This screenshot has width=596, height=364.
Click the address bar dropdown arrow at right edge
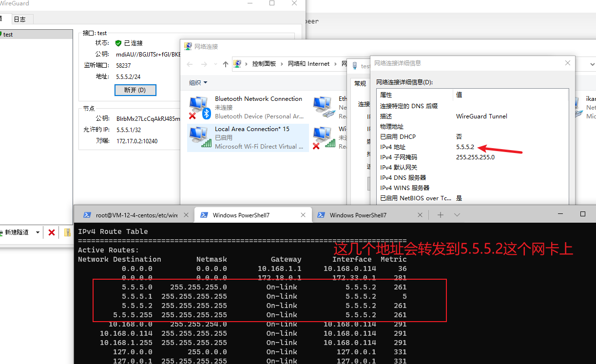click(592, 64)
